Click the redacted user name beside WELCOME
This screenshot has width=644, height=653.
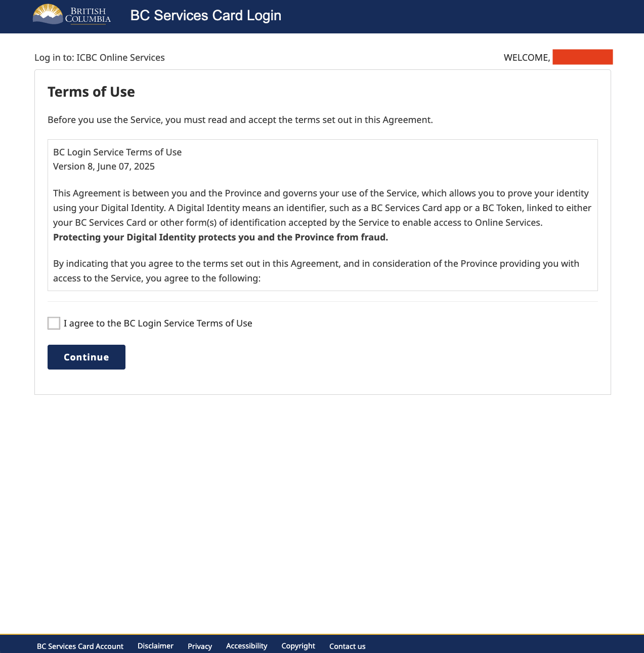pyautogui.click(x=582, y=57)
